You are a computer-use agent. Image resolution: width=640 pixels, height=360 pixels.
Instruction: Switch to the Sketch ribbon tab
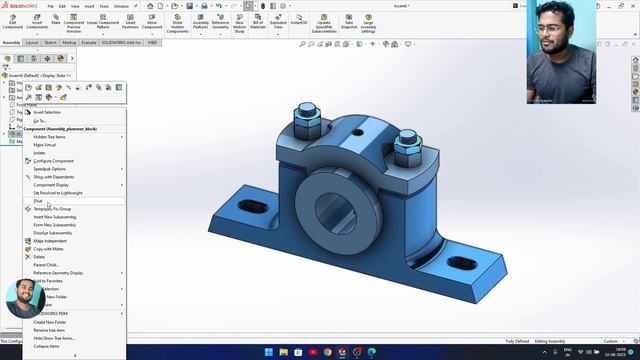50,42
